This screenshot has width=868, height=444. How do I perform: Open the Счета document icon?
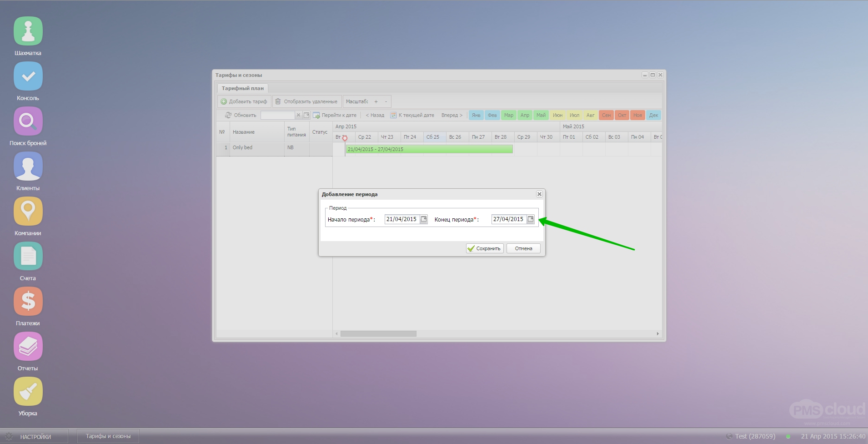[x=28, y=257]
